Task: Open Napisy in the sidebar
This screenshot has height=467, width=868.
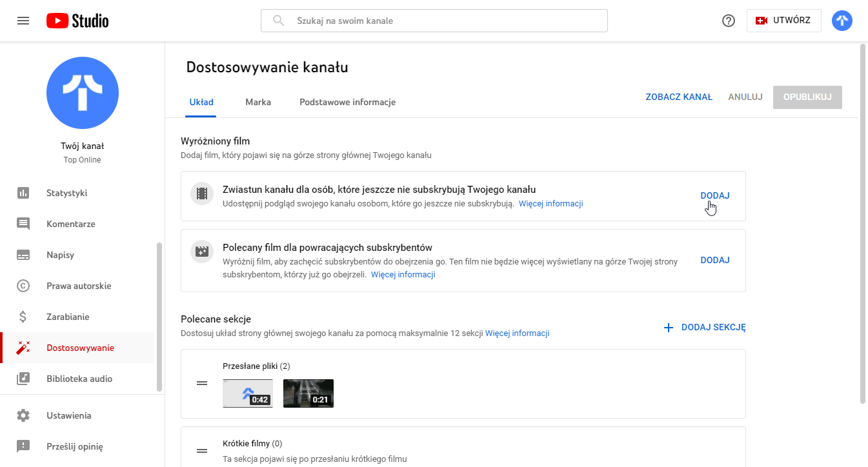Action: (x=77, y=255)
